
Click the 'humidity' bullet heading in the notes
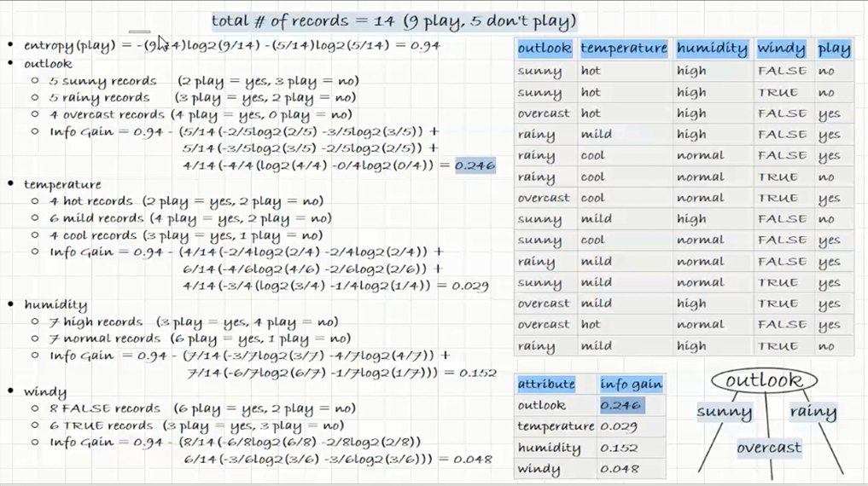click(x=55, y=304)
